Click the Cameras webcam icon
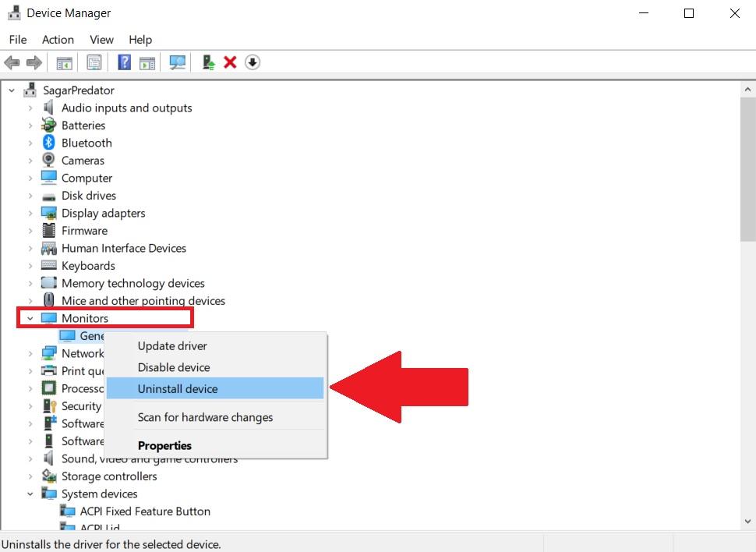This screenshot has height=552, width=756. [x=48, y=160]
